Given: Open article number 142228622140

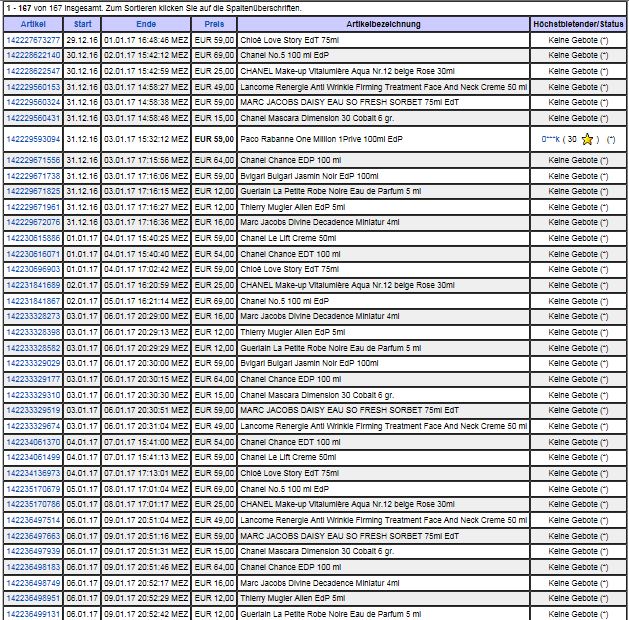Looking at the screenshot, I should 33,55.
